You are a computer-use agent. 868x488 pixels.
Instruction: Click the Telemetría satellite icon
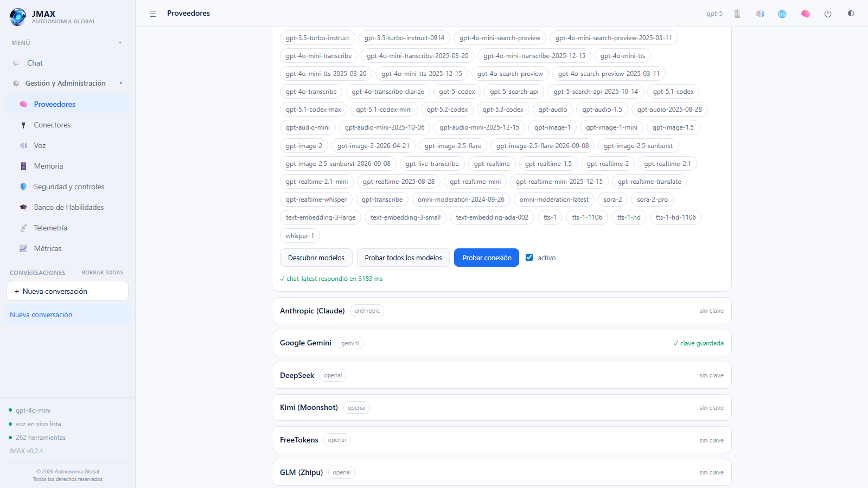[23, 228]
